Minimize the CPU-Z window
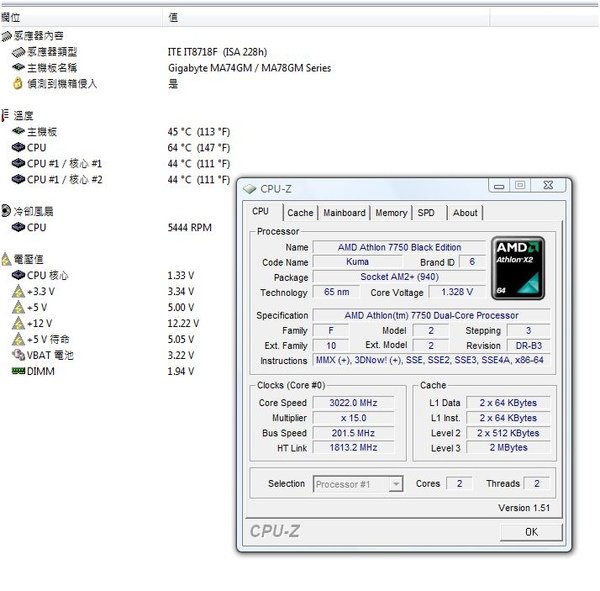 [499, 186]
